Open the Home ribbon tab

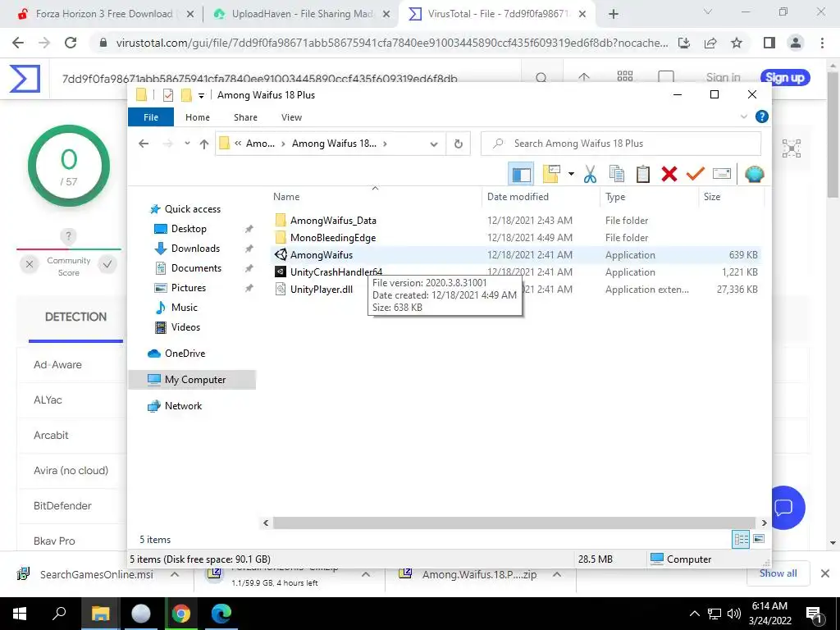(198, 117)
